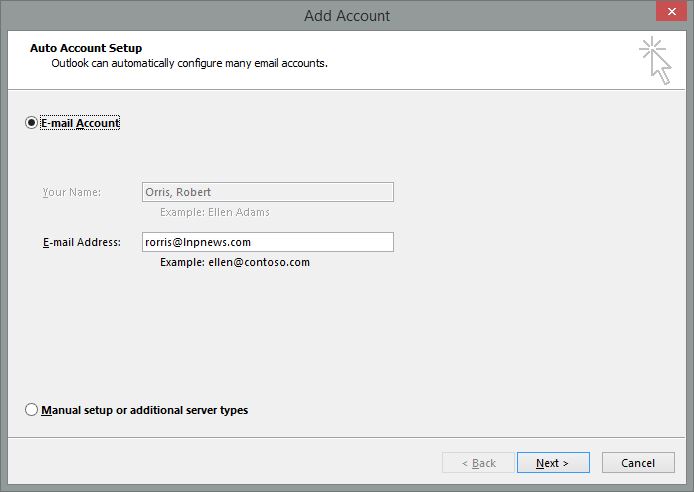Click the Next button

coord(552,463)
